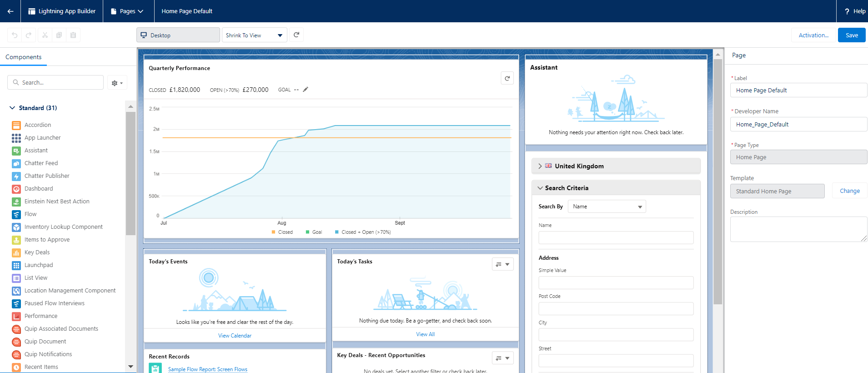Collapse the Standard (31) components section

coord(12,108)
